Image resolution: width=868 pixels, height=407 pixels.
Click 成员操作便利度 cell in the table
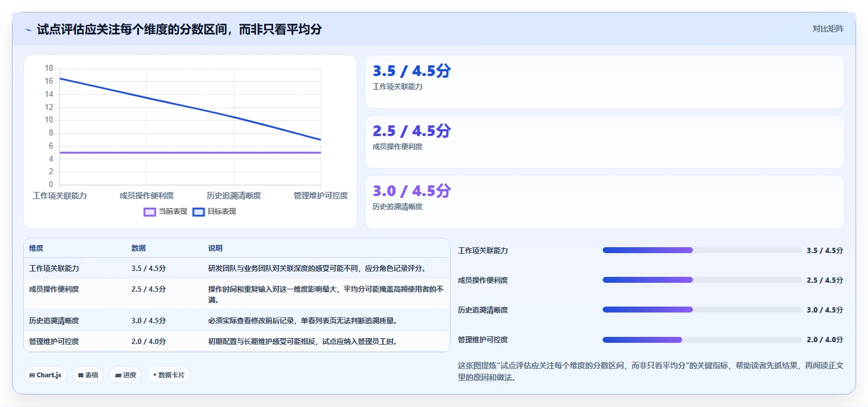coord(54,289)
